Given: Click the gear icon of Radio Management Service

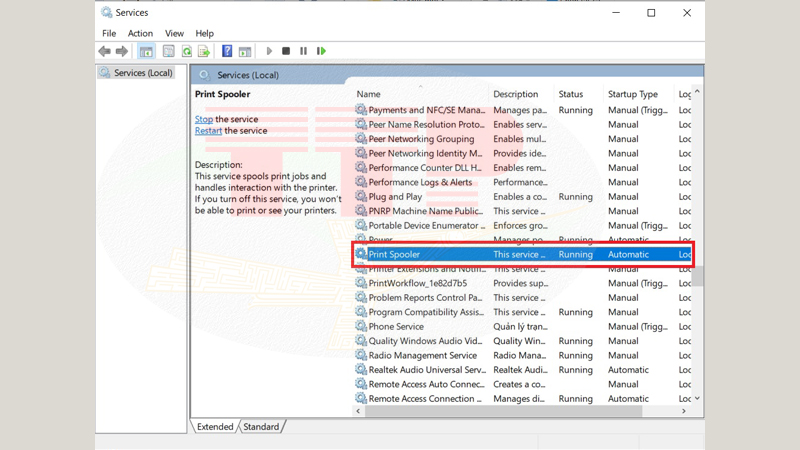Looking at the screenshot, I should 361,355.
